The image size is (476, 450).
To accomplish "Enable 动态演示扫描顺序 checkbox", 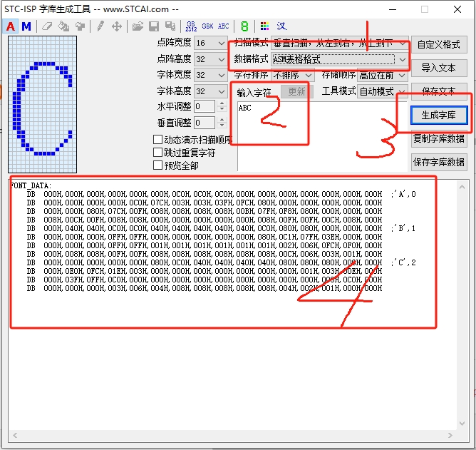I will [157, 140].
